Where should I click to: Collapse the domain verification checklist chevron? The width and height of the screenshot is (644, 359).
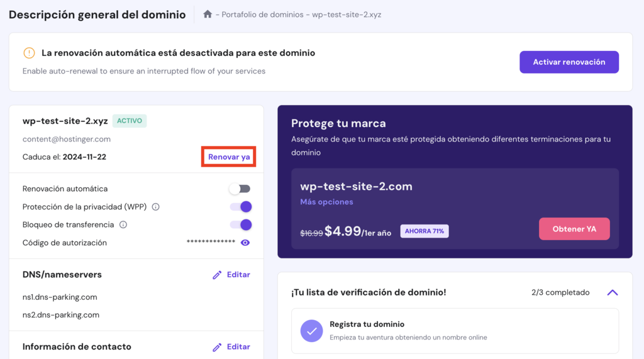[x=613, y=292]
